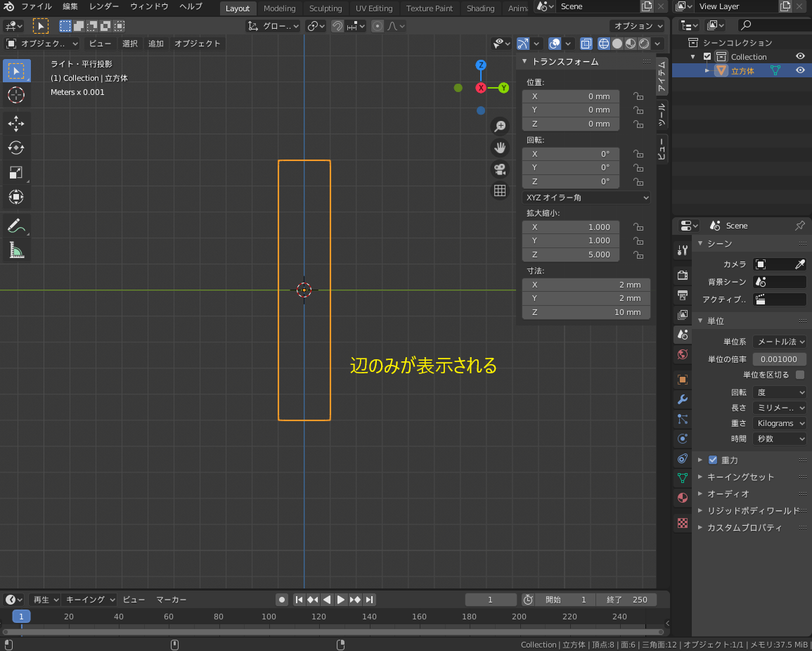Open the Tool properties tab

683,251
